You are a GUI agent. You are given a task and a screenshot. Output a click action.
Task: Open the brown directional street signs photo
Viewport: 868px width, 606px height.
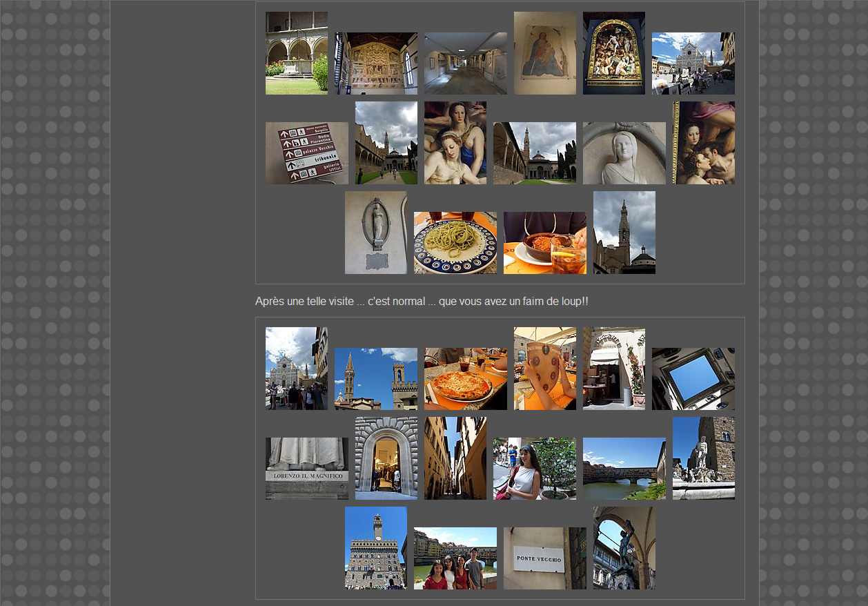point(306,153)
